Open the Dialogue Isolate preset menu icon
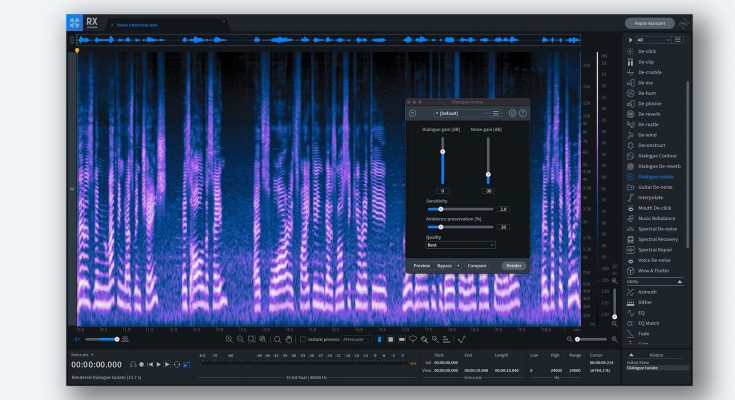This screenshot has width=735, height=400. (x=497, y=113)
